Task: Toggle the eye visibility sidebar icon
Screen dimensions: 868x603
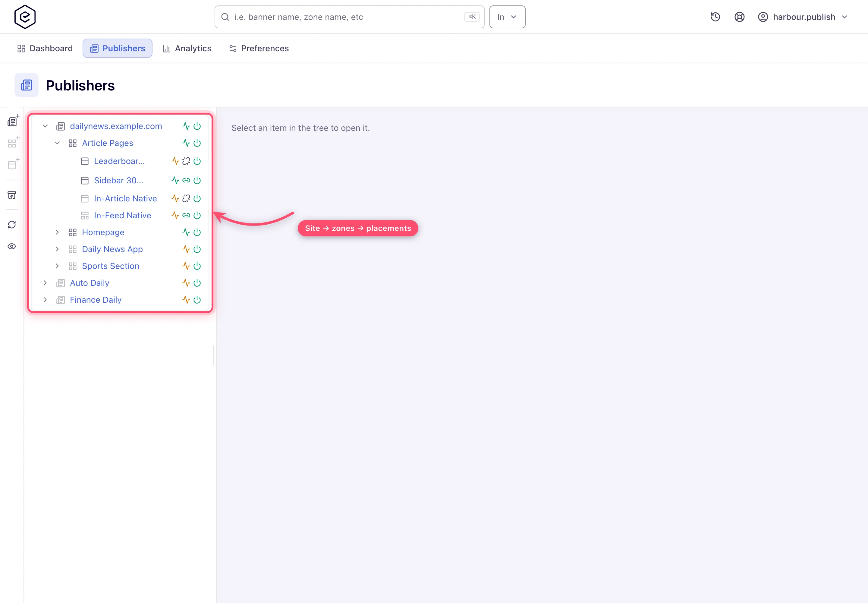Action: click(12, 246)
